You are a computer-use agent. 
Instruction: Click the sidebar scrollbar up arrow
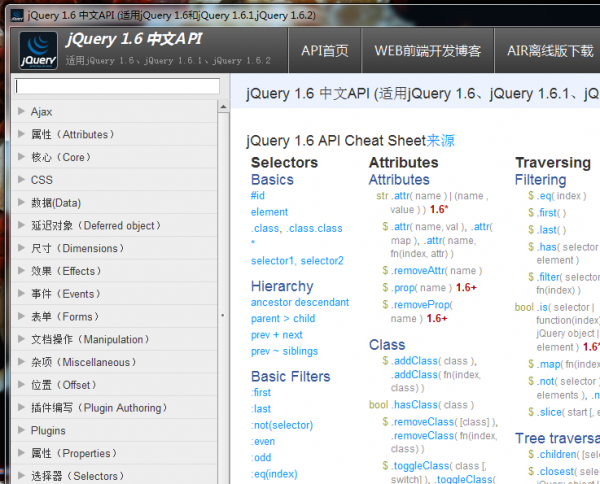coord(223,106)
